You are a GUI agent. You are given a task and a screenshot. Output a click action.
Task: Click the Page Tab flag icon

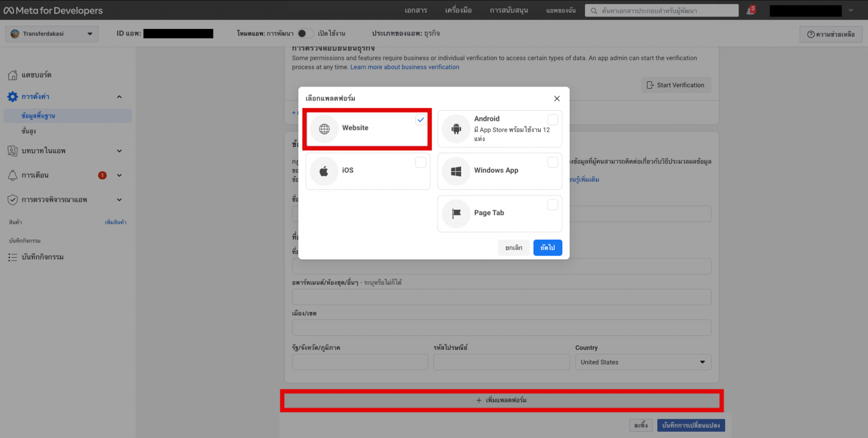click(456, 213)
